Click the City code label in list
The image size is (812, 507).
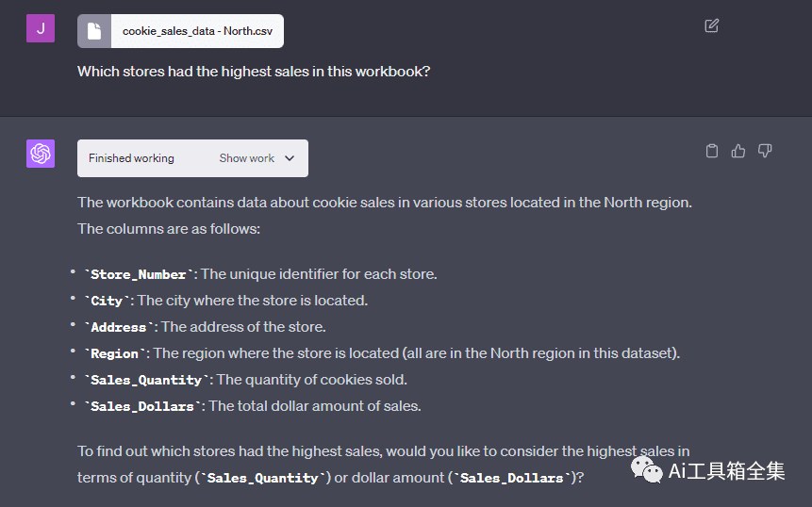(x=107, y=301)
